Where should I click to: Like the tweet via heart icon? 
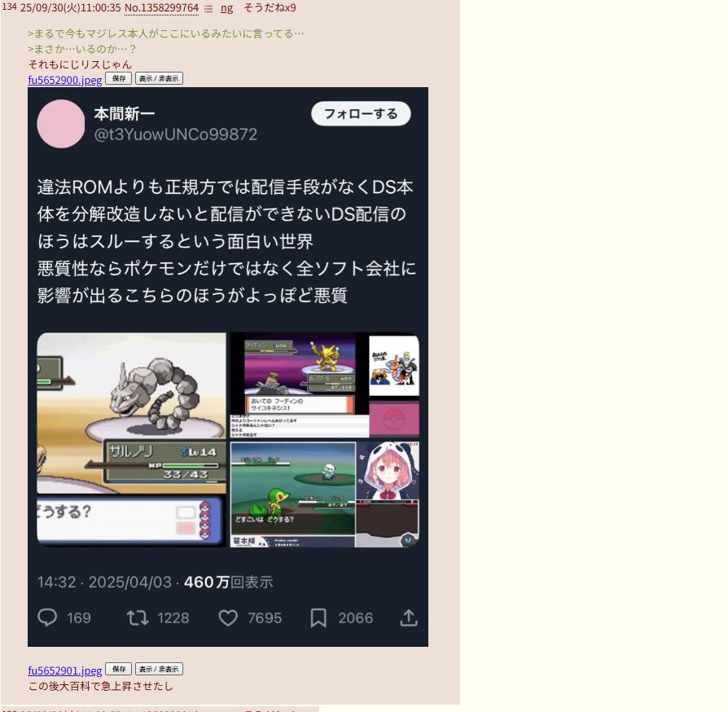[228, 618]
